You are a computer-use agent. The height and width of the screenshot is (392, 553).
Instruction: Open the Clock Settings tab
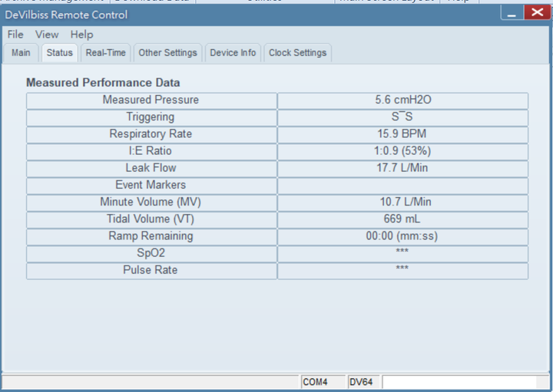click(x=298, y=53)
